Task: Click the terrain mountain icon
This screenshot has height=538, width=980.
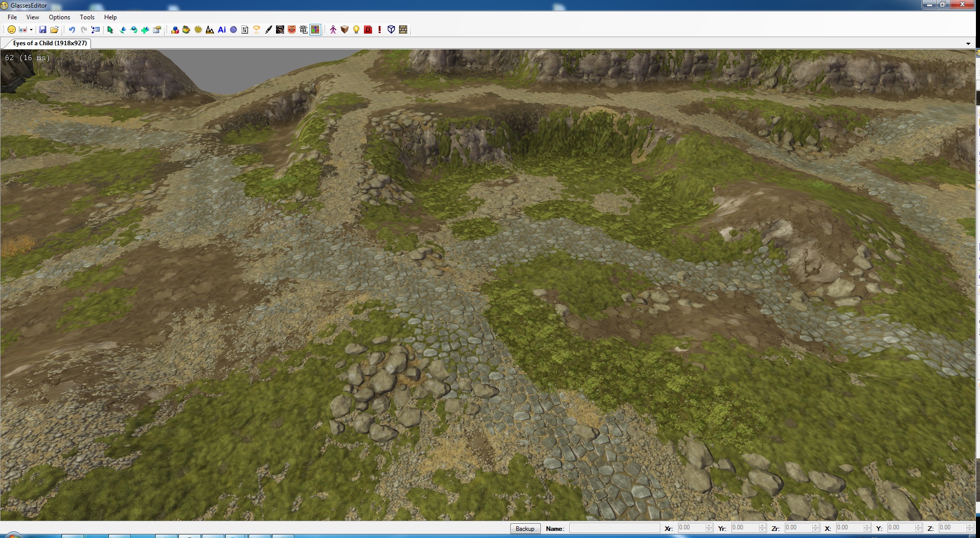Action: click(210, 30)
